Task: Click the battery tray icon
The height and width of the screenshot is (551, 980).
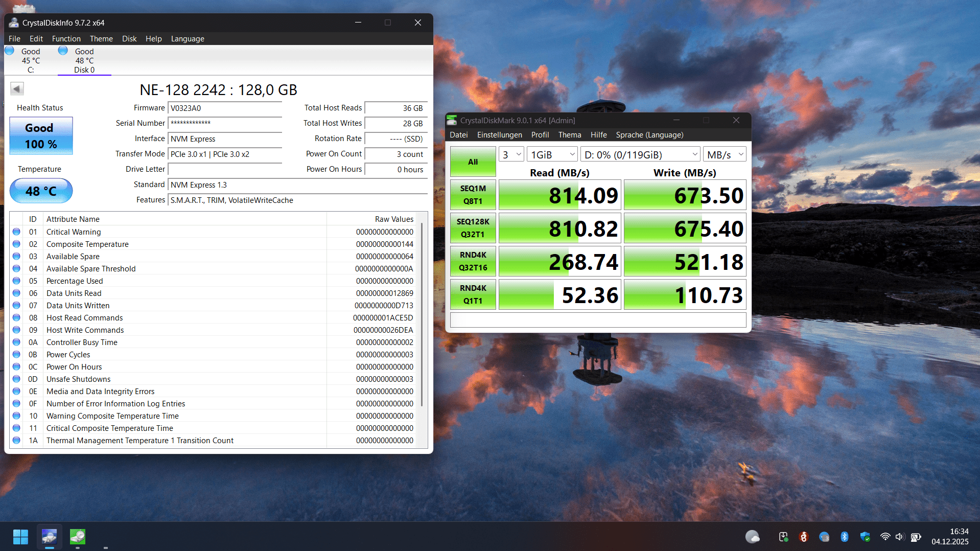Action: (916, 537)
